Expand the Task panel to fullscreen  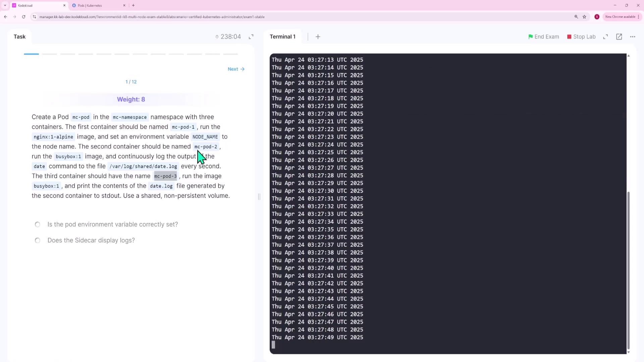point(251,37)
